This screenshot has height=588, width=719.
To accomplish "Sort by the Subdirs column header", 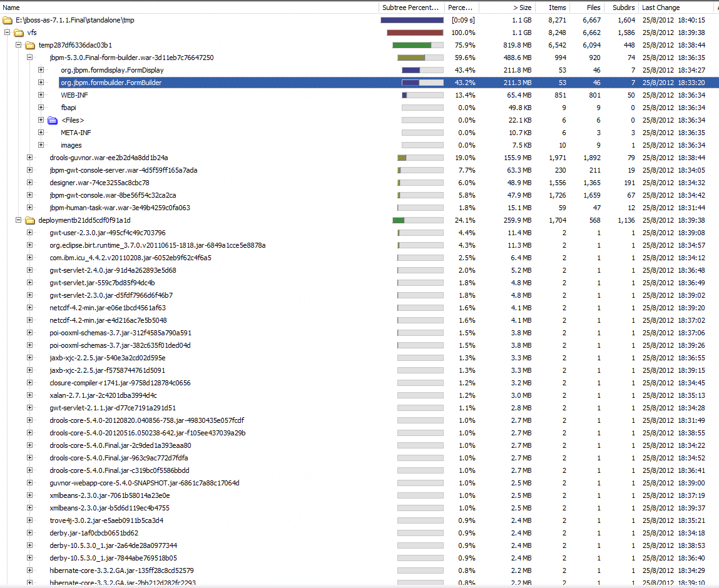I will [622, 8].
